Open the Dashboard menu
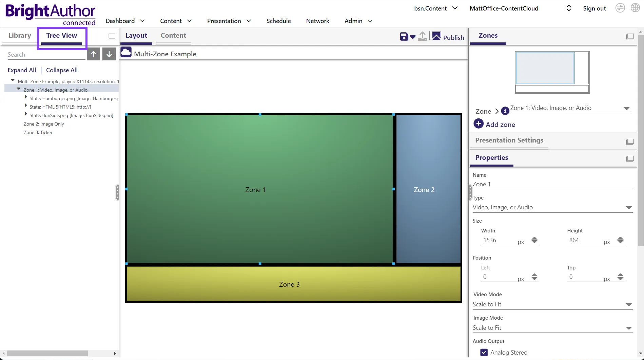The image size is (644, 360). (125, 21)
